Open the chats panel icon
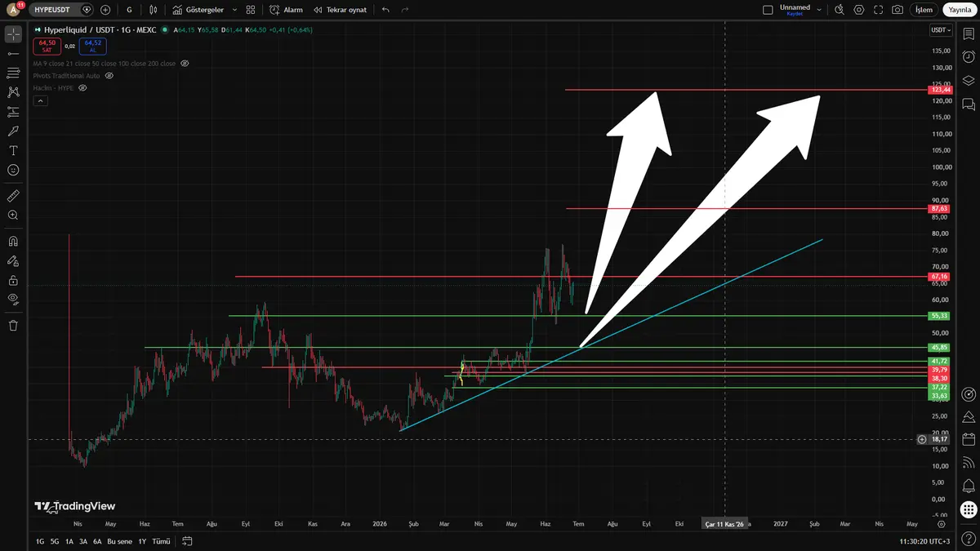The width and height of the screenshot is (980, 551). click(x=969, y=104)
